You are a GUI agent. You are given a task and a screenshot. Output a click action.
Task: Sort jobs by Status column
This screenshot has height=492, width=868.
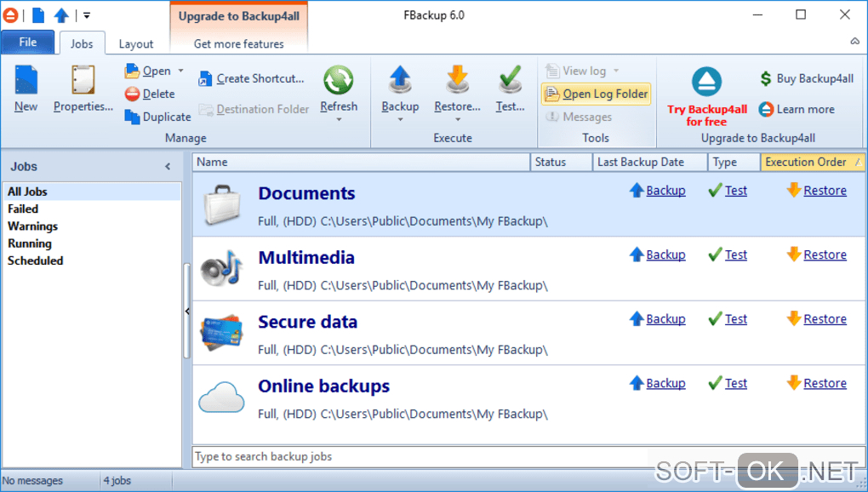click(561, 162)
